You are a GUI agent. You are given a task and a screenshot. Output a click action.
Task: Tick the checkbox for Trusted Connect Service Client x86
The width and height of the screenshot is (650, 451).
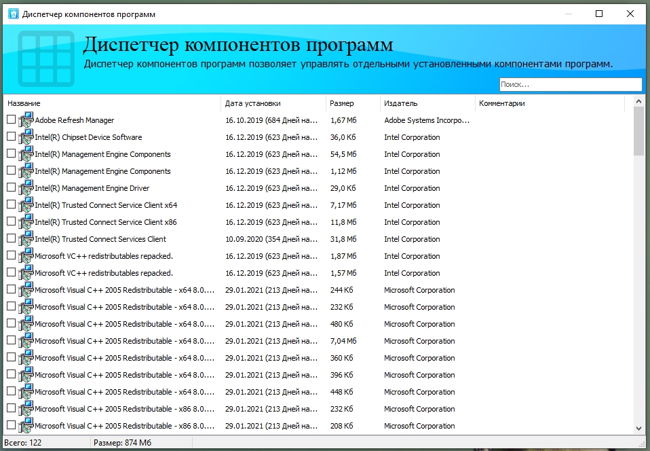point(11,222)
